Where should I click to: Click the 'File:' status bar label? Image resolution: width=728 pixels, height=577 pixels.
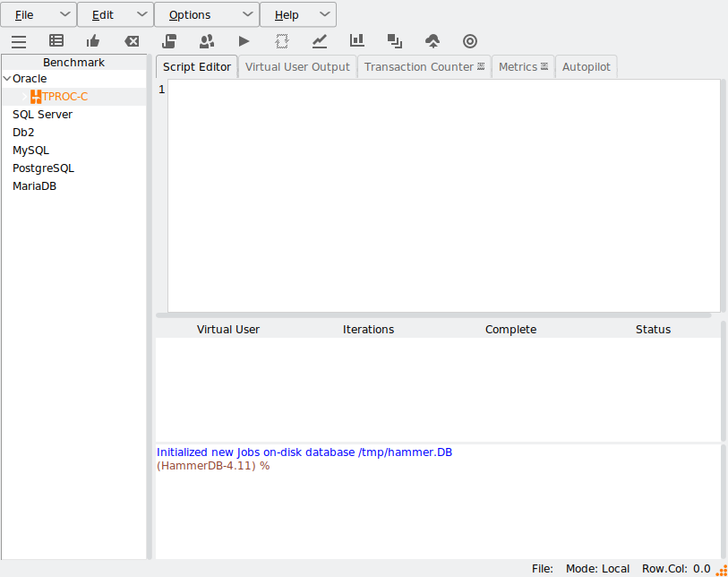[543, 569]
